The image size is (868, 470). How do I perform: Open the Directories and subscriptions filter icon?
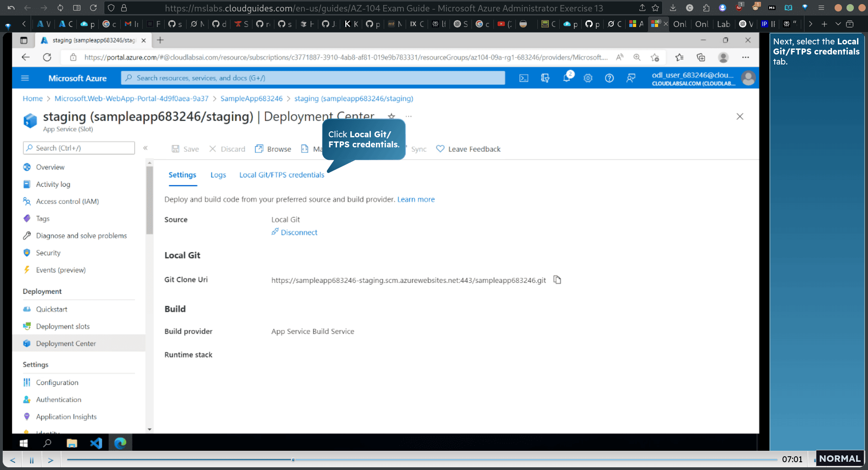pyautogui.click(x=545, y=78)
